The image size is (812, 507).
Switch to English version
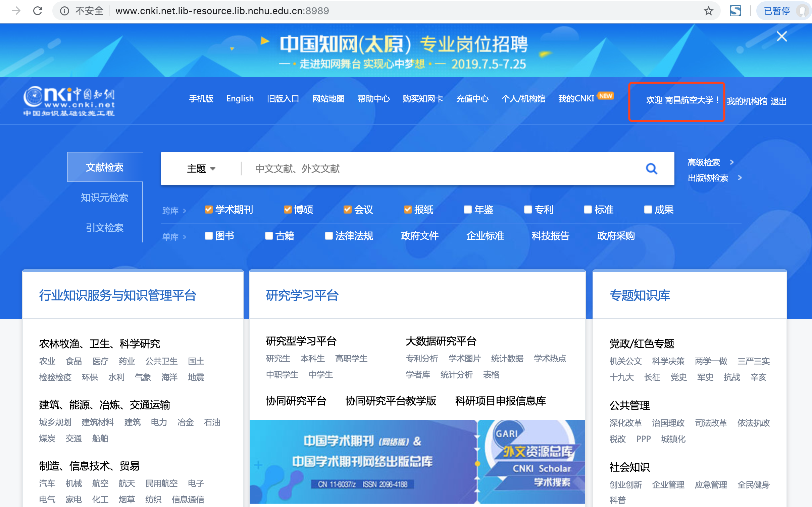[240, 98]
